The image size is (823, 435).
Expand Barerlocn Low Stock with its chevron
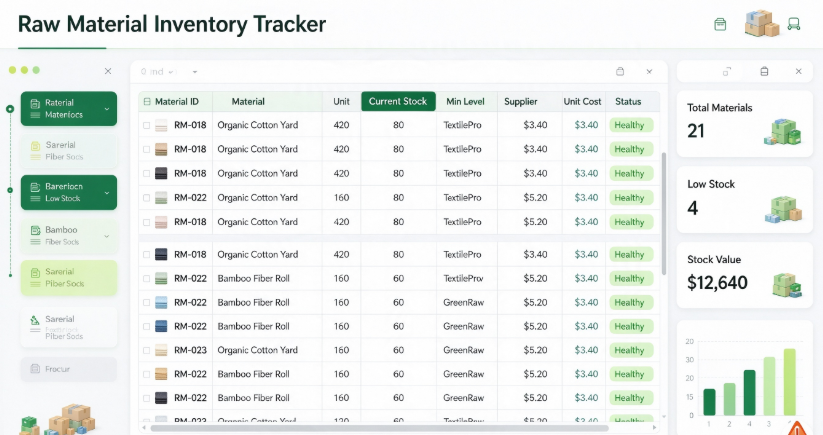pos(107,193)
